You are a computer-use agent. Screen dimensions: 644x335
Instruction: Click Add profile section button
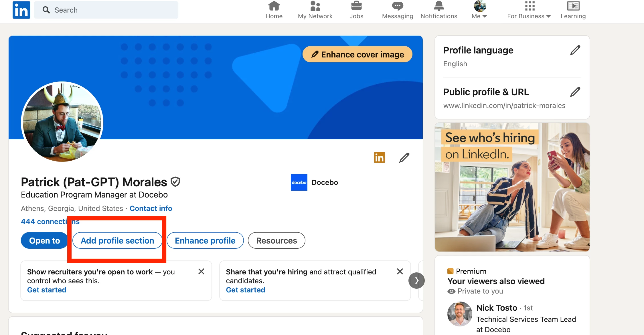click(x=117, y=240)
